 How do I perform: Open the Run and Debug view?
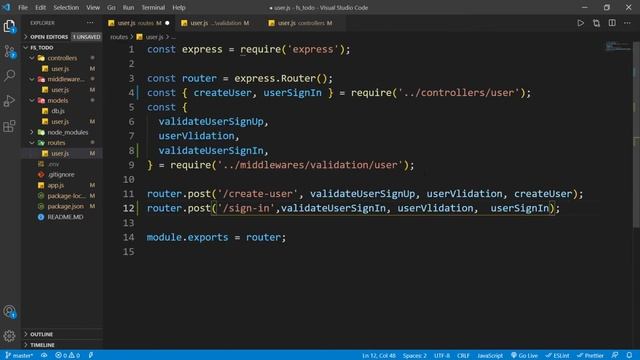(9, 101)
